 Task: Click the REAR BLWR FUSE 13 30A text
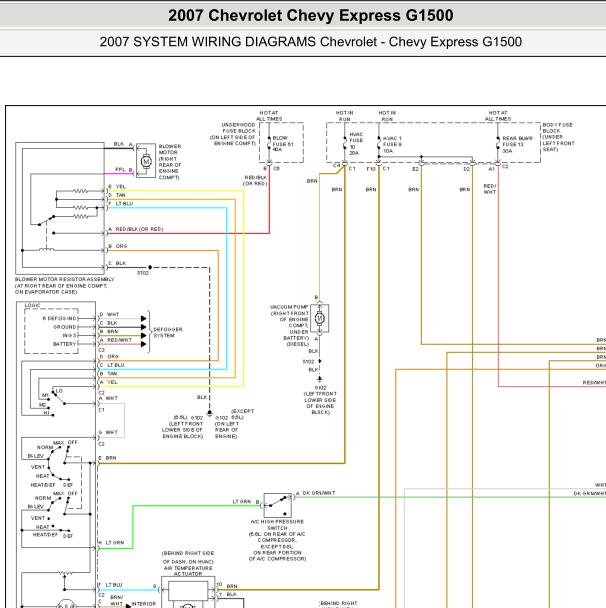(x=517, y=144)
